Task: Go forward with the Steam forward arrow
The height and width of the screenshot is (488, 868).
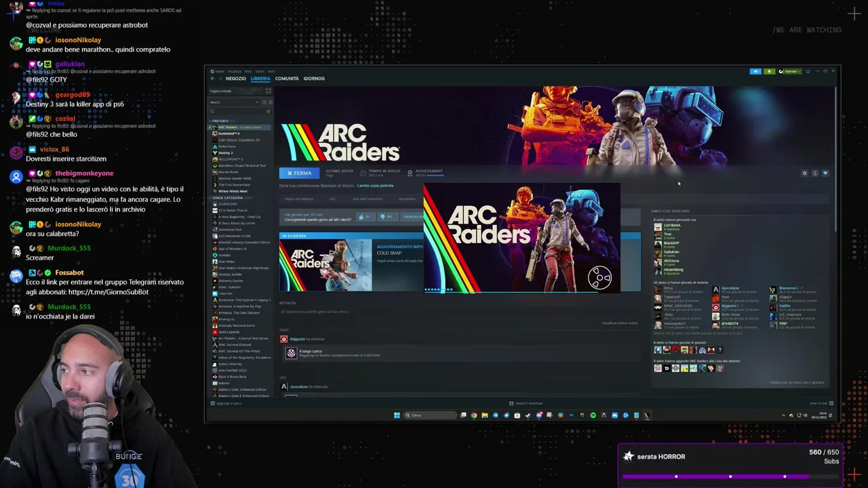Action: click(220, 79)
